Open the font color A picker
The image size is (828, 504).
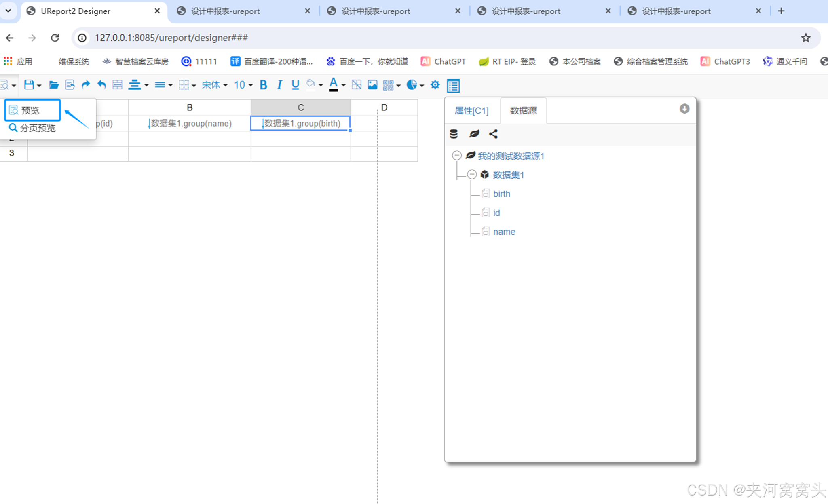click(x=334, y=85)
